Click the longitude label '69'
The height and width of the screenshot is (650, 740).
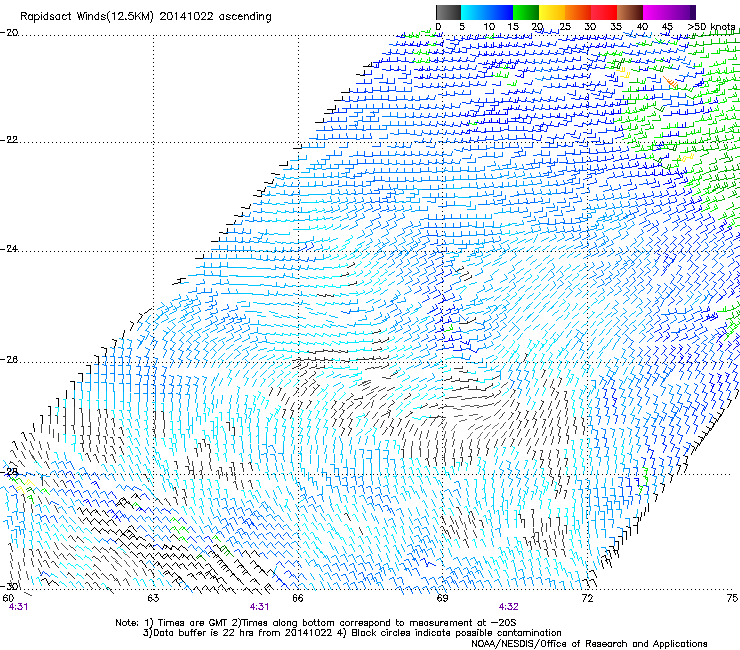click(442, 598)
